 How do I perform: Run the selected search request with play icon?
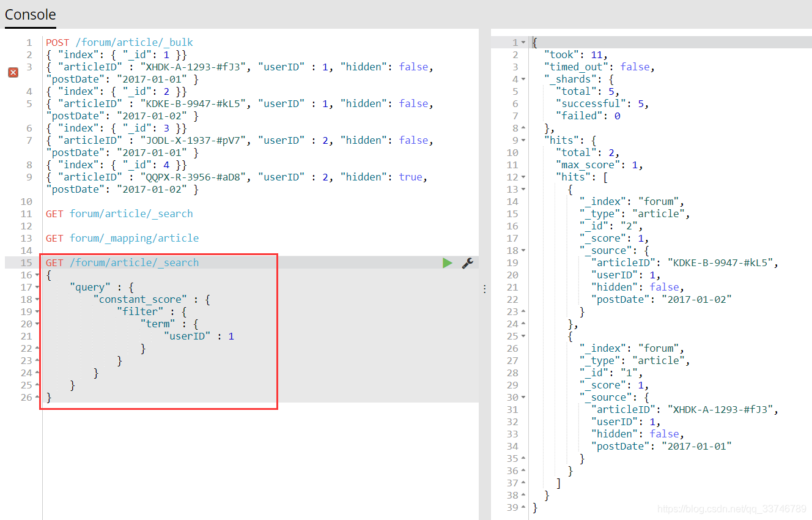(448, 262)
